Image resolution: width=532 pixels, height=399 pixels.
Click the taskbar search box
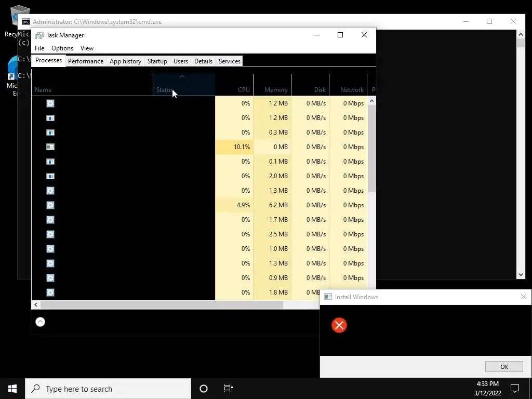(x=108, y=389)
